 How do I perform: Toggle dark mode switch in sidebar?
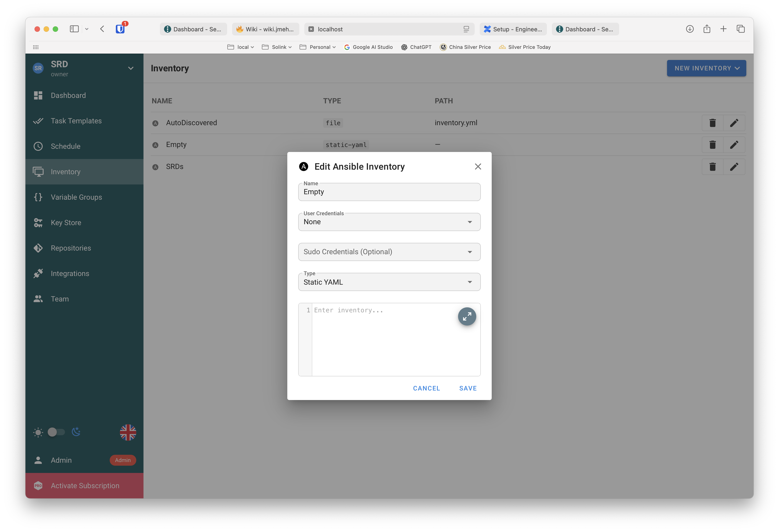coord(56,432)
